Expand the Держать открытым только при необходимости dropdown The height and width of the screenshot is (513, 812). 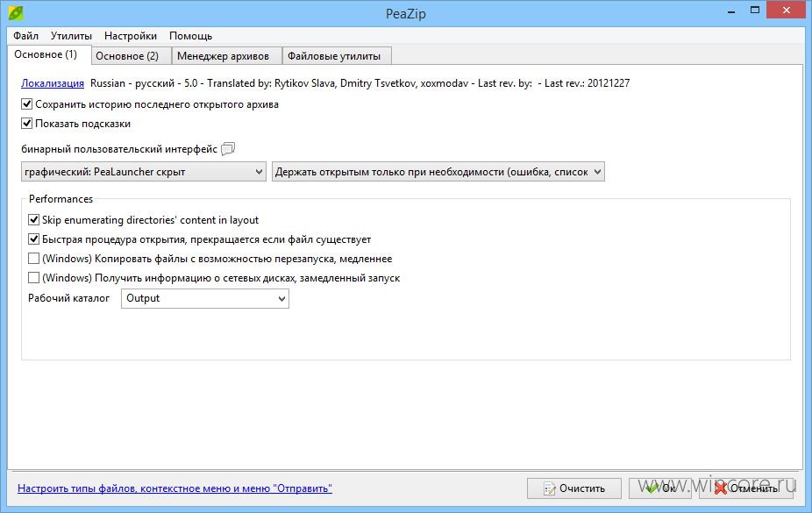438,172
